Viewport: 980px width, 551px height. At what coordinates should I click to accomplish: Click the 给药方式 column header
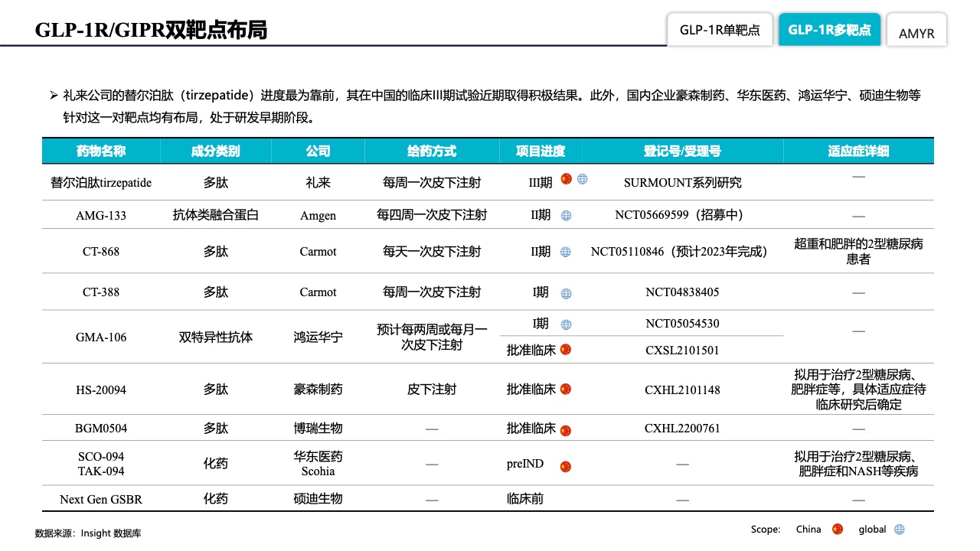(x=432, y=152)
